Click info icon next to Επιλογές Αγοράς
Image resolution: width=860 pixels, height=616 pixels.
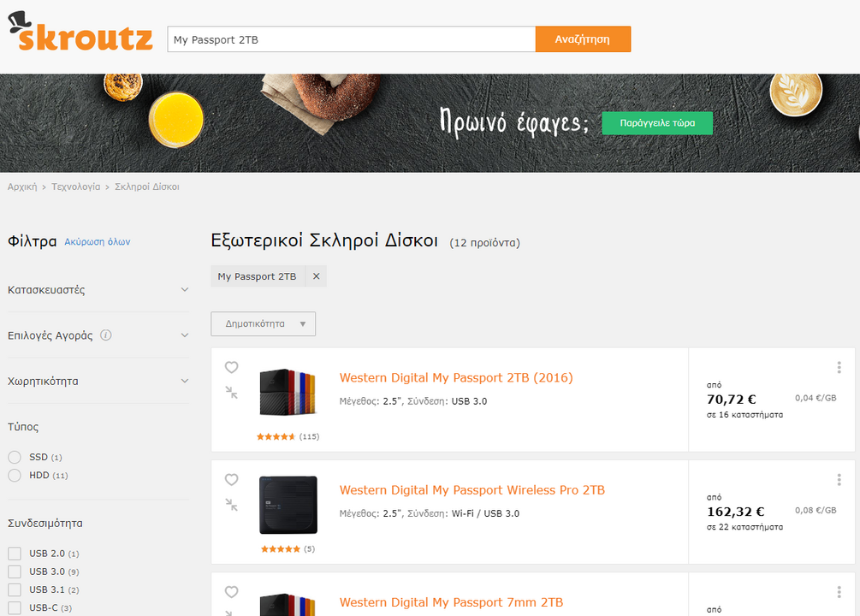pyautogui.click(x=106, y=335)
